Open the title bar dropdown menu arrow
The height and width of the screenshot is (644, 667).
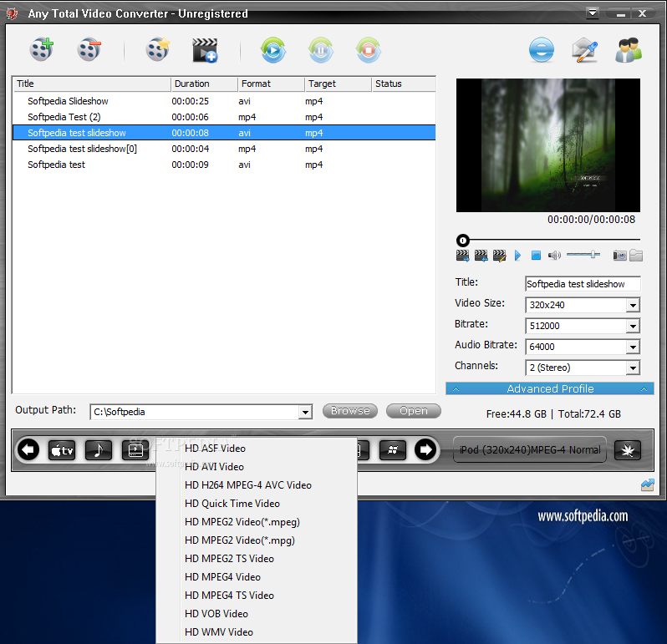(593, 13)
